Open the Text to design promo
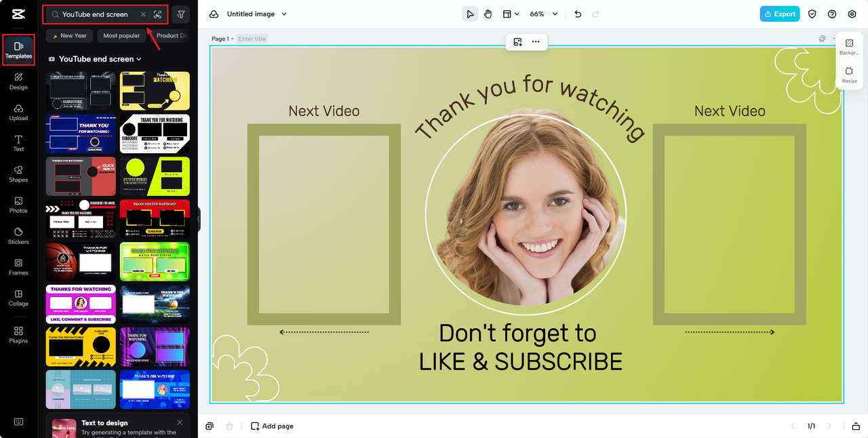 click(x=118, y=426)
